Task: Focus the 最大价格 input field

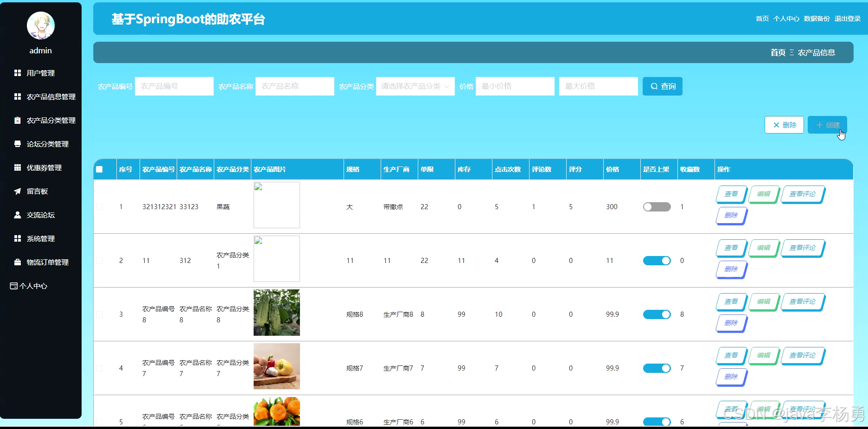Action: click(599, 86)
